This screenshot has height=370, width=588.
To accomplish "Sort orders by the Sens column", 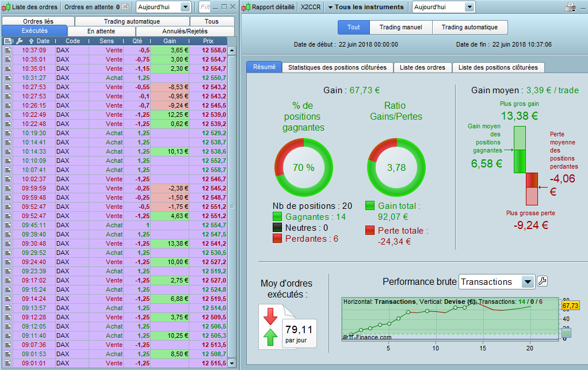I will [x=106, y=41].
